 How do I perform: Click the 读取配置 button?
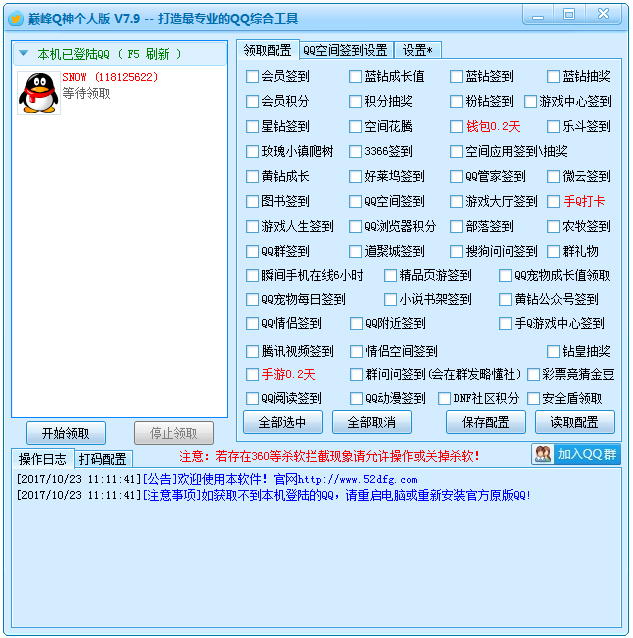tap(574, 422)
